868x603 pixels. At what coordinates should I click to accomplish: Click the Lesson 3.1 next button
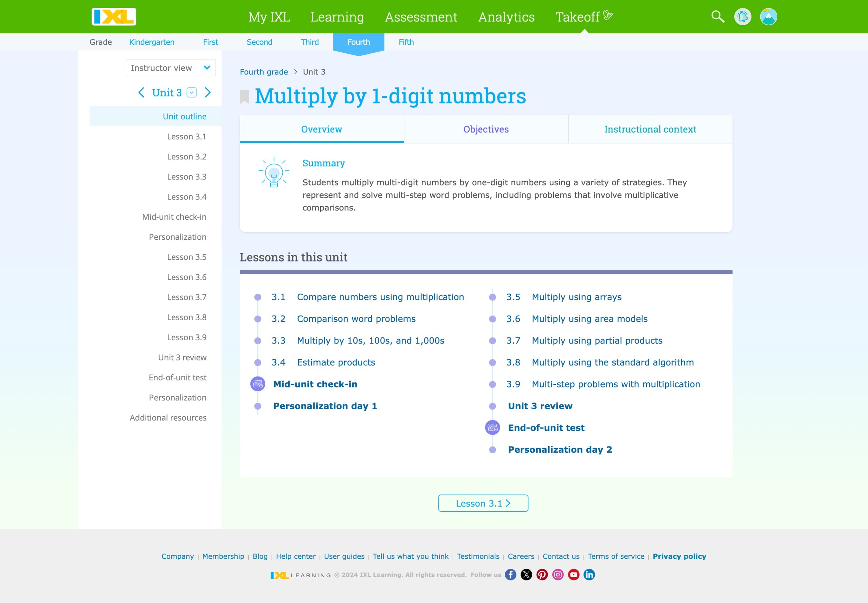(483, 503)
